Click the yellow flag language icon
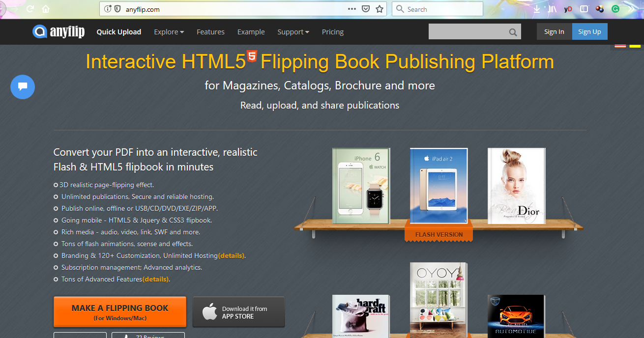This screenshot has width=644, height=338. (635, 45)
